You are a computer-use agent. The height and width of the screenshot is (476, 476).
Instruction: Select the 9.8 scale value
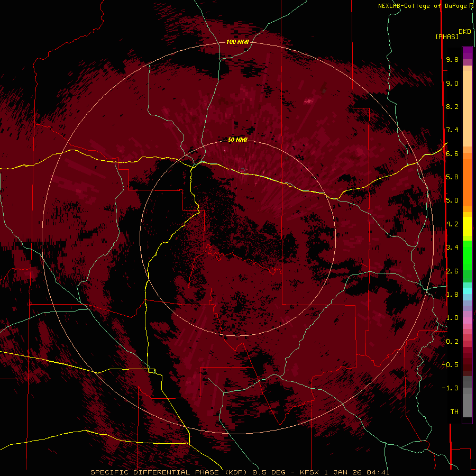click(x=452, y=59)
